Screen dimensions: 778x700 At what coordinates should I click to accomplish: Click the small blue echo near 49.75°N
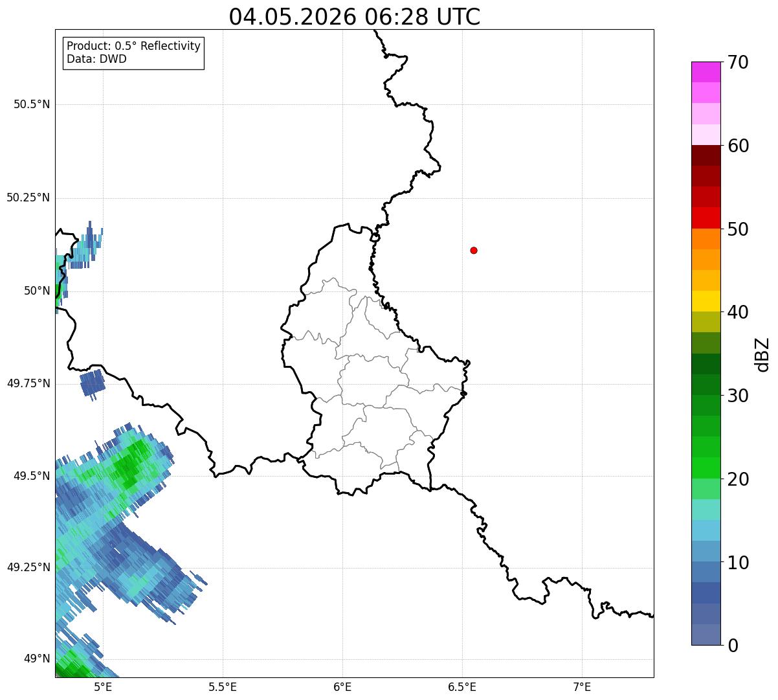[x=93, y=384]
